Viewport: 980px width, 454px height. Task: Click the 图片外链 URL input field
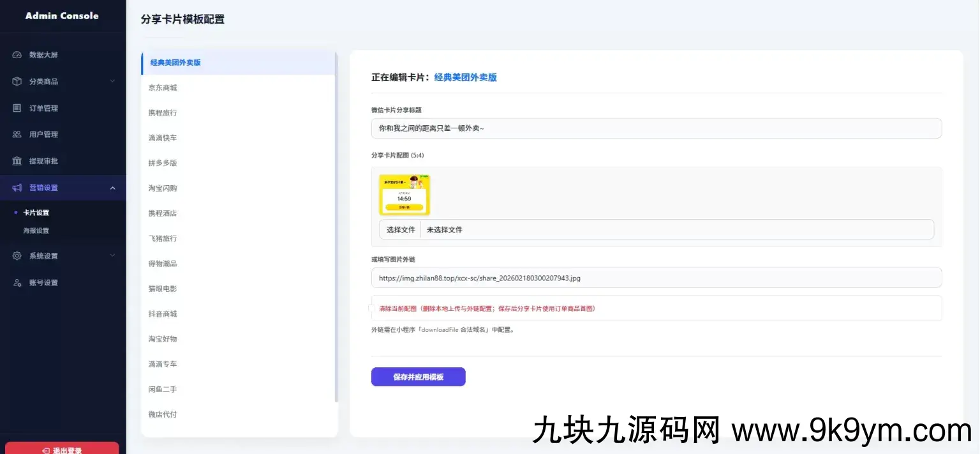(657, 278)
